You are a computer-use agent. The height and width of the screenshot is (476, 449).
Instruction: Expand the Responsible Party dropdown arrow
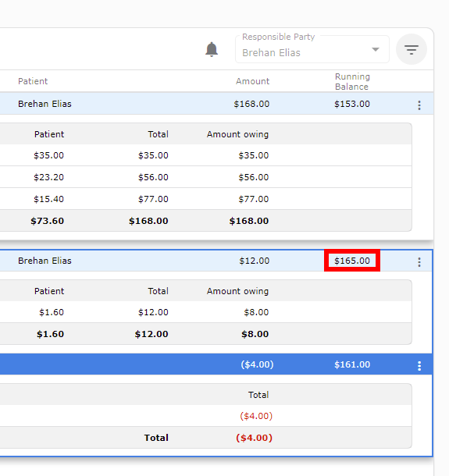pos(376,49)
